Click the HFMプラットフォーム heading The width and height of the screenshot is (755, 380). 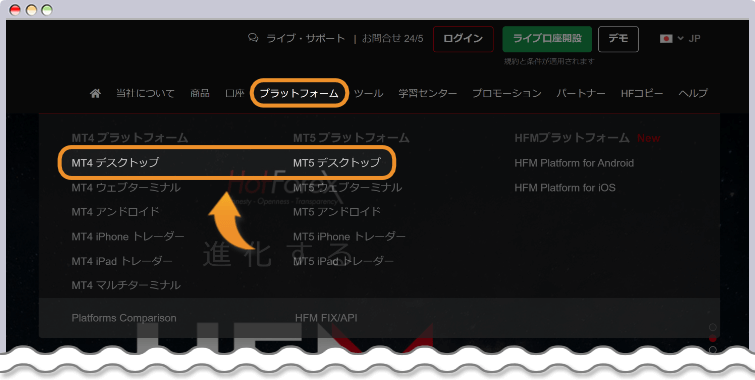tap(572, 138)
